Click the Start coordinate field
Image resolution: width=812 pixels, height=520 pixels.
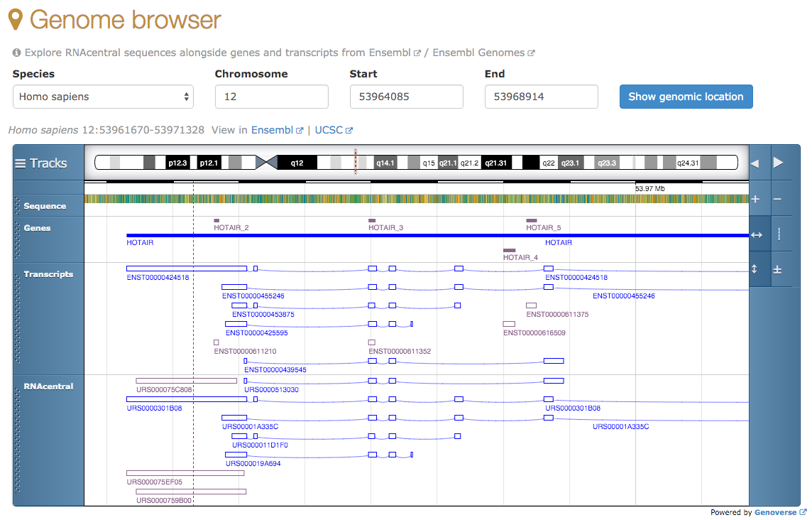click(407, 97)
